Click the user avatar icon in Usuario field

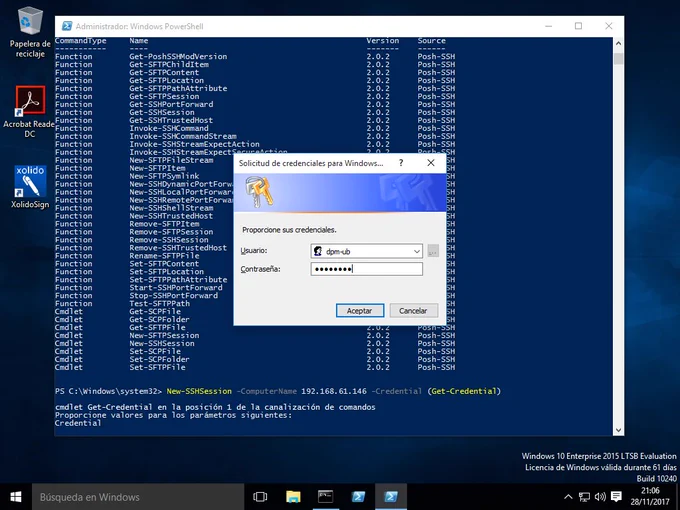pyautogui.click(x=318, y=251)
